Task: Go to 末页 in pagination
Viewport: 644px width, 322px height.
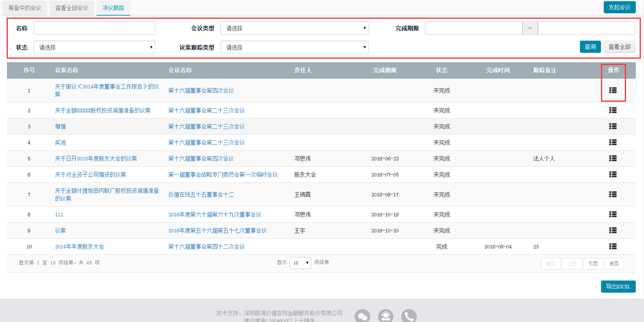Action: tap(614, 263)
